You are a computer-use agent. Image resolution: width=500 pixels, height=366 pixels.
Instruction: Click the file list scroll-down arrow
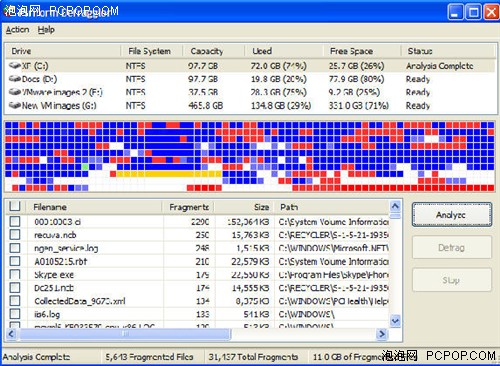pos(395,321)
